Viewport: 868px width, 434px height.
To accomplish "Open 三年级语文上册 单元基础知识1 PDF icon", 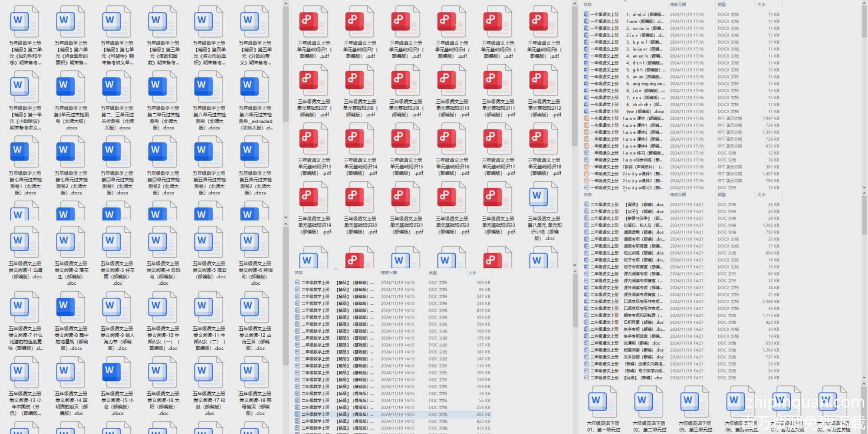I will tap(313, 21).
